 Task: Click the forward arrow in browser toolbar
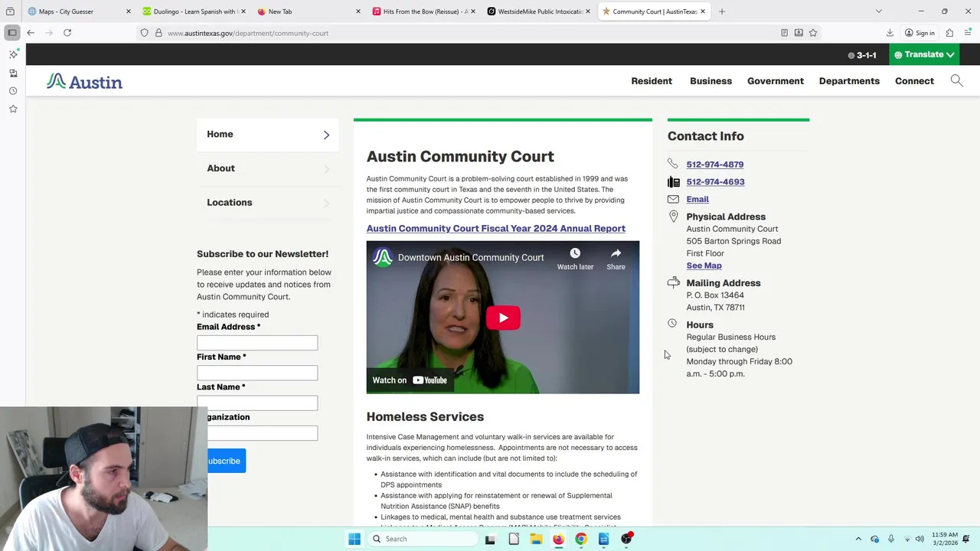coord(49,33)
